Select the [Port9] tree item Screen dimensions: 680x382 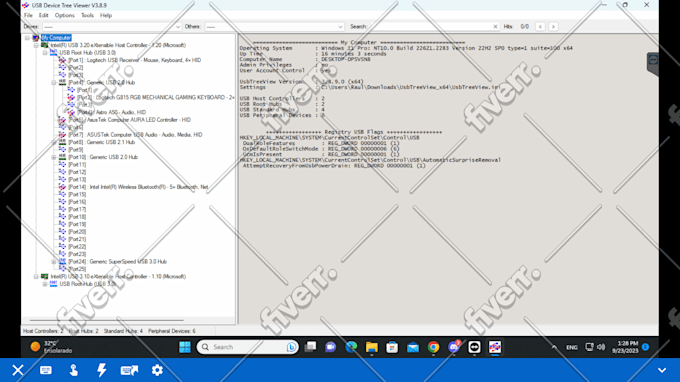click(x=75, y=150)
